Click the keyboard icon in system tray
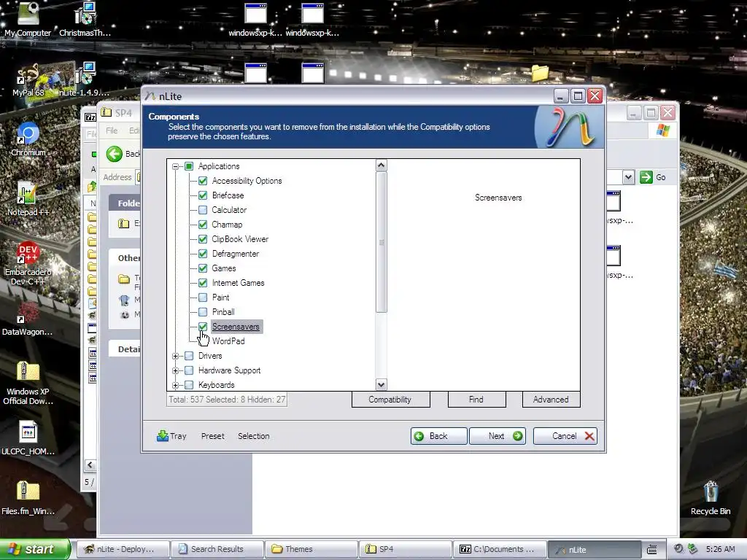 point(651,549)
